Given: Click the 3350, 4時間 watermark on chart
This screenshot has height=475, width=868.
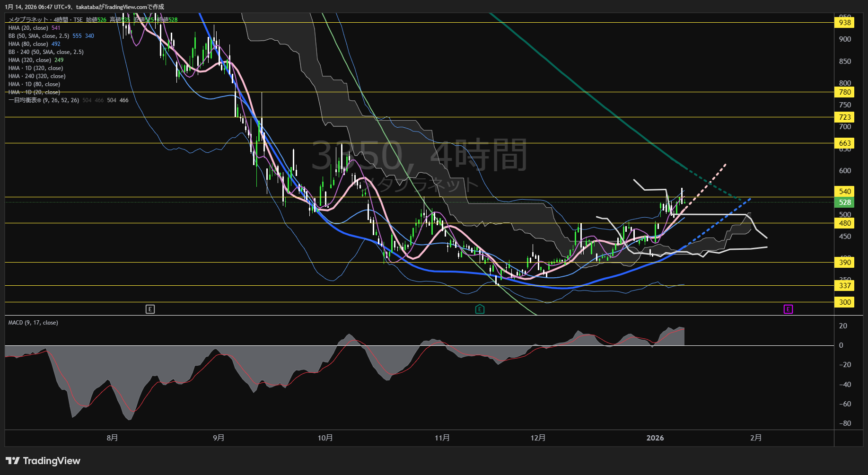Looking at the screenshot, I should (419, 155).
